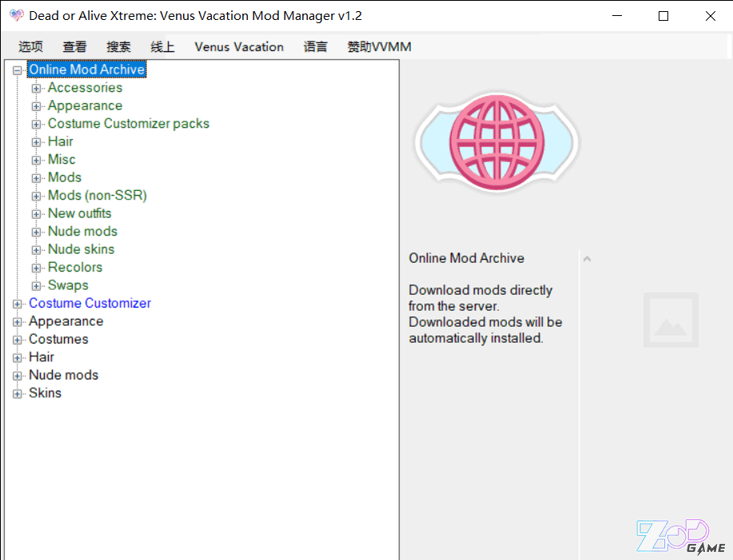The image size is (733, 560).
Task: Open the Venus Vacation menu
Action: (239, 47)
